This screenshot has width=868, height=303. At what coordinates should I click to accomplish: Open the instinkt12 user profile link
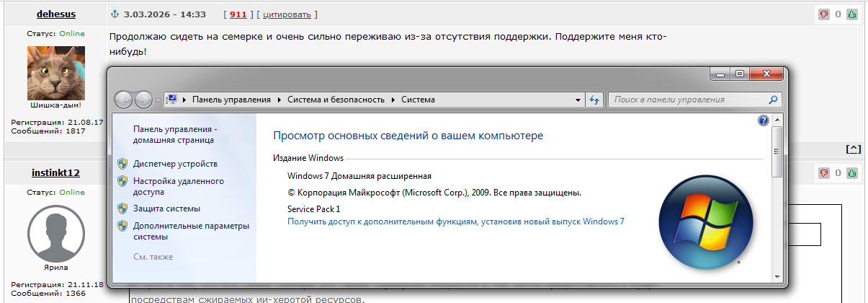pos(56,173)
